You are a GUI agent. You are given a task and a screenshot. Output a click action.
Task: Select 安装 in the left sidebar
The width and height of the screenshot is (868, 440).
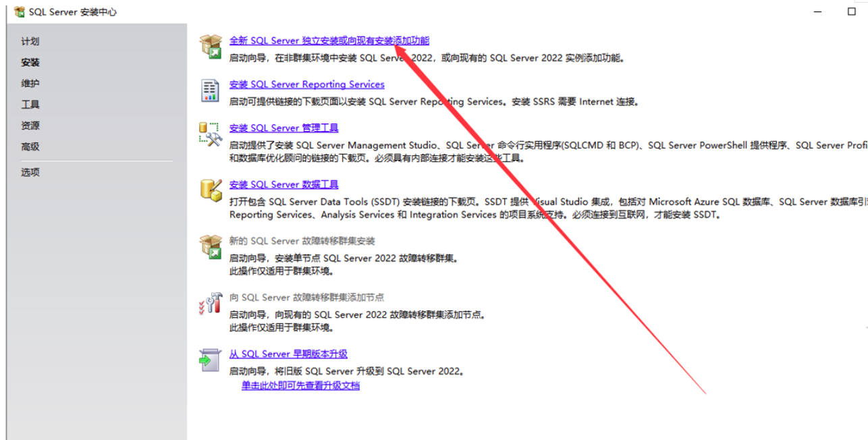point(30,62)
